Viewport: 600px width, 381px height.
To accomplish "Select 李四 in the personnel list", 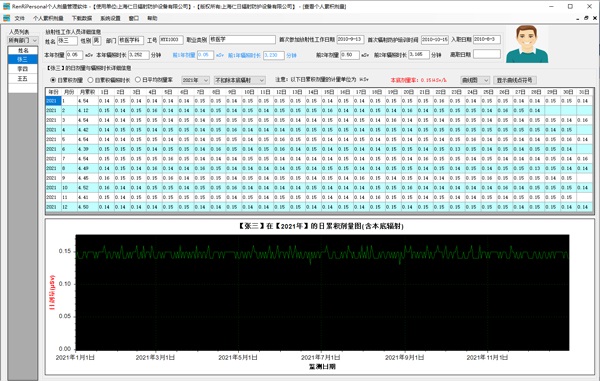I will [23, 69].
